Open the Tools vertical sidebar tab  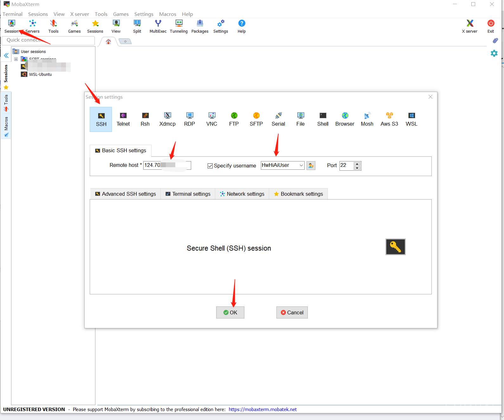(6, 103)
